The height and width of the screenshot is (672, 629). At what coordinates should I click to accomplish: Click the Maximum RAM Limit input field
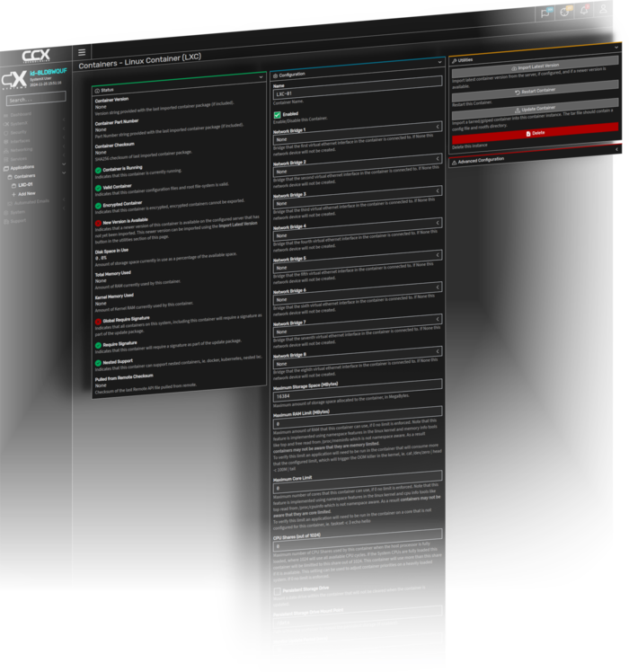pos(358,418)
